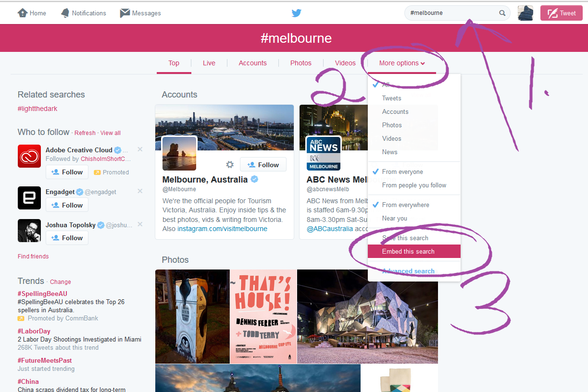The image size is (588, 392).
Task: Open gear menu on Melbourne, Australia card
Action: pos(230,165)
